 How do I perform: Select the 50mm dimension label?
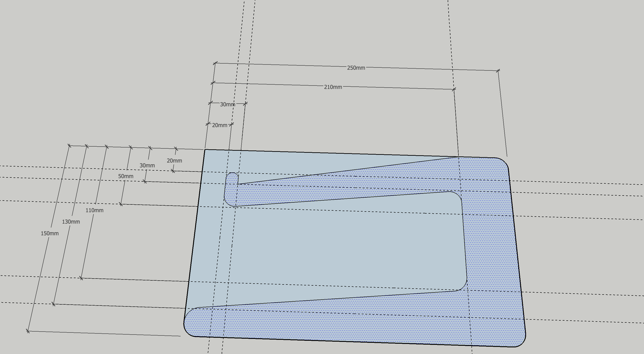click(125, 176)
